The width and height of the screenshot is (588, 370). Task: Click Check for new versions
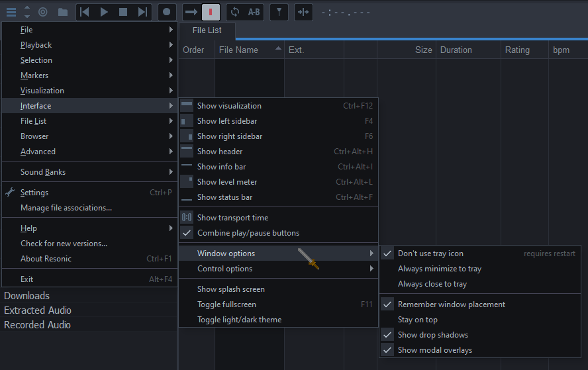(x=64, y=244)
